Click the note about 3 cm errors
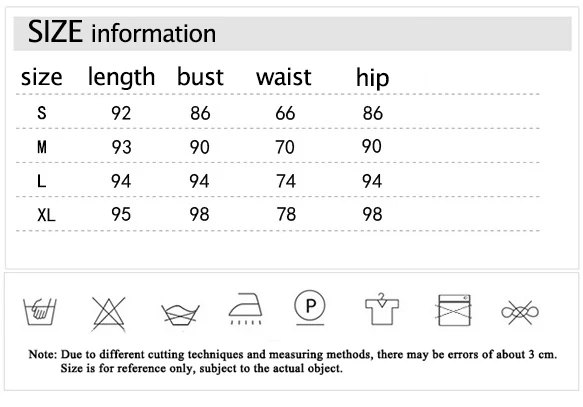 coord(293,361)
